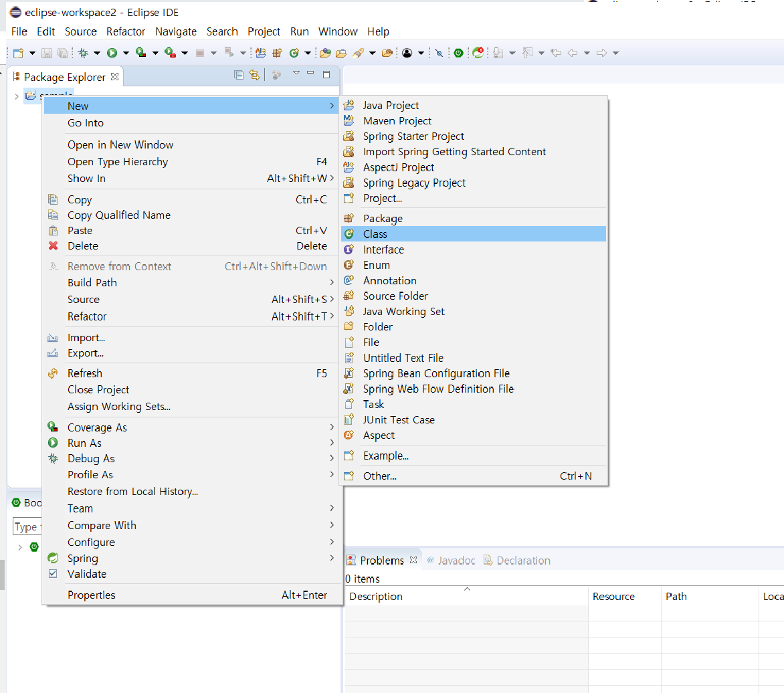This screenshot has width=784, height=693.
Task: Expand the Spring submenu
Action: (x=191, y=559)
